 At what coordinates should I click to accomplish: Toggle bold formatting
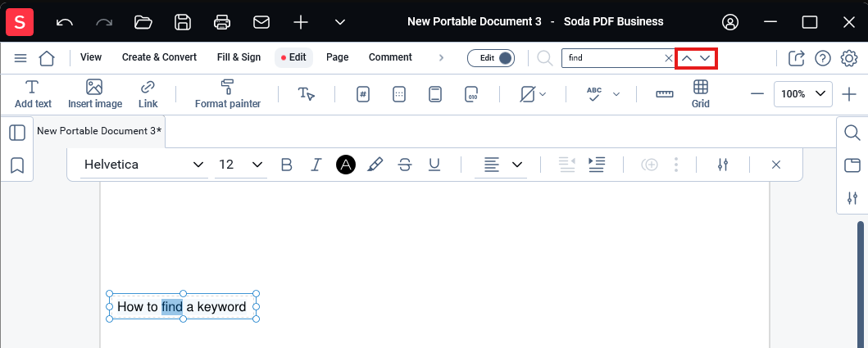point(286,165)
